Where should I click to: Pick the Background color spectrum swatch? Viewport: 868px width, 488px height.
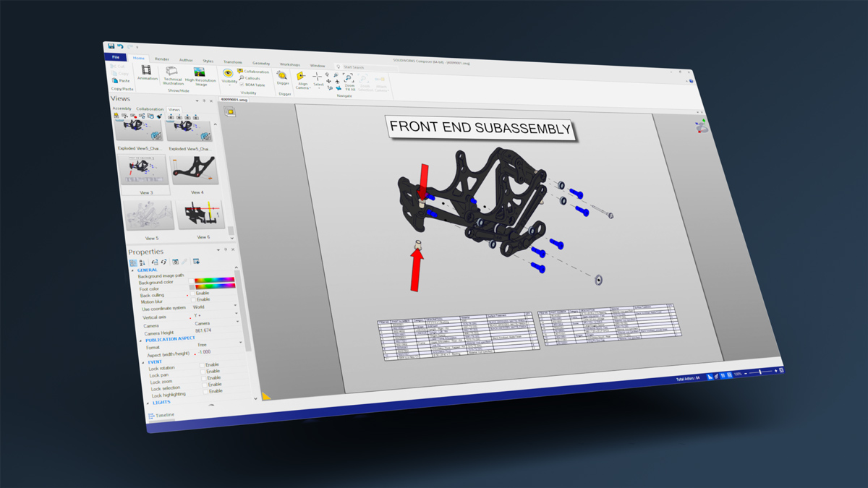click(x=216, y=280)
